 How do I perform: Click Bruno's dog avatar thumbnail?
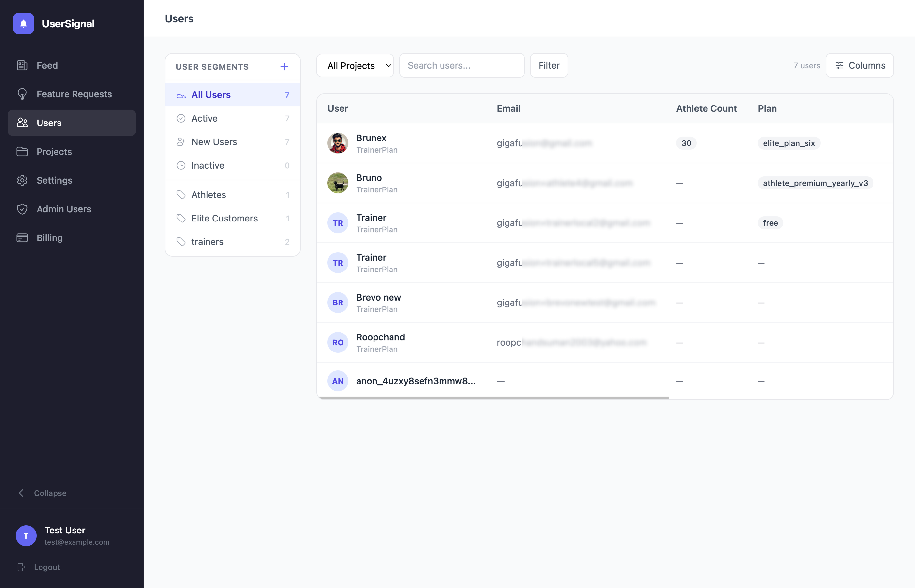[338, 183]
